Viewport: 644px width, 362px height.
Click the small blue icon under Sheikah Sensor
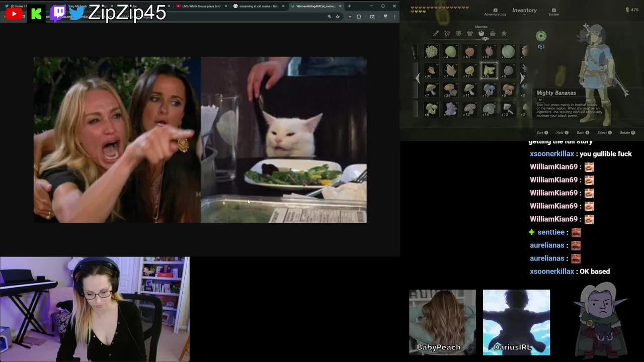[x=541, y=47]
